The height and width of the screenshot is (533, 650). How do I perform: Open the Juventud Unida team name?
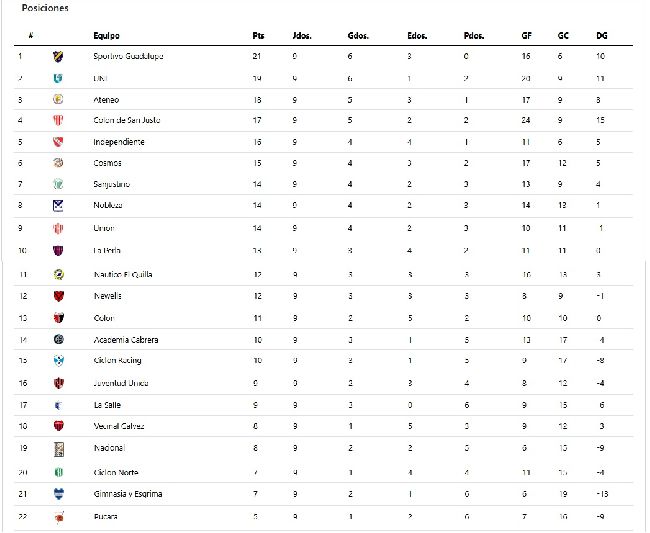click(121, 383)
